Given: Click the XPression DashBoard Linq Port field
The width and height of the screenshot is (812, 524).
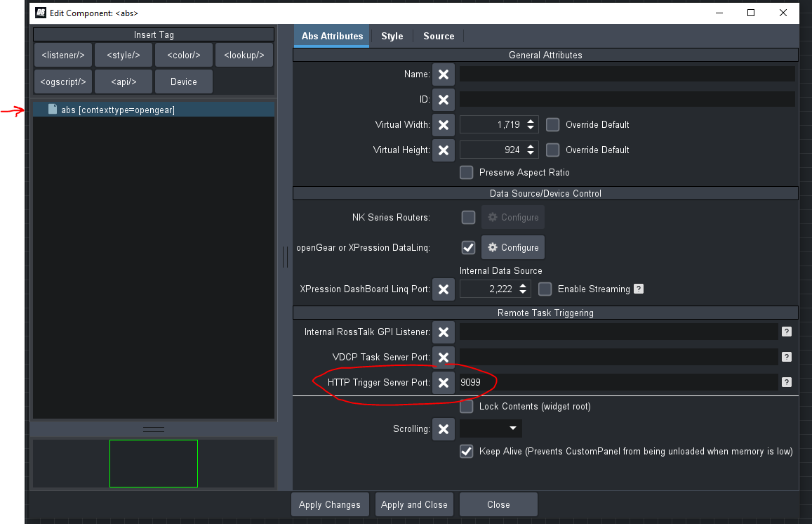Looking at the screenshot, I should coord(488,289).
